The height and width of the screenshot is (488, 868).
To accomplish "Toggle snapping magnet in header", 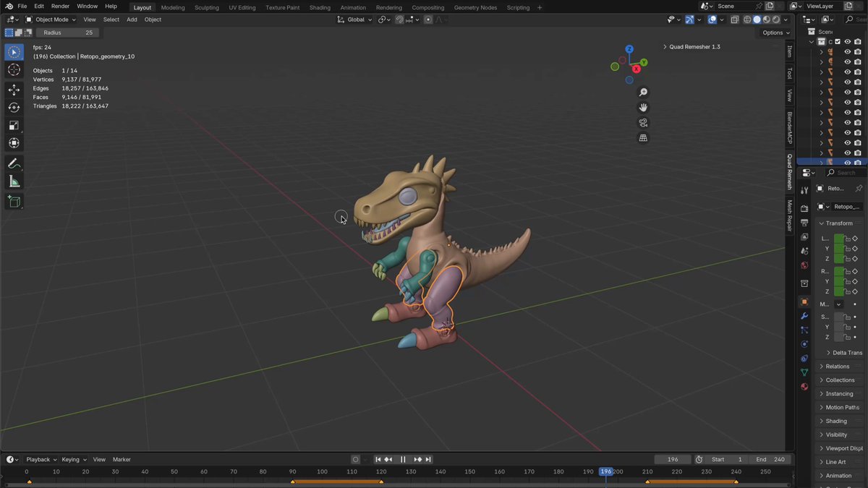I will click(x=399, y=20).
